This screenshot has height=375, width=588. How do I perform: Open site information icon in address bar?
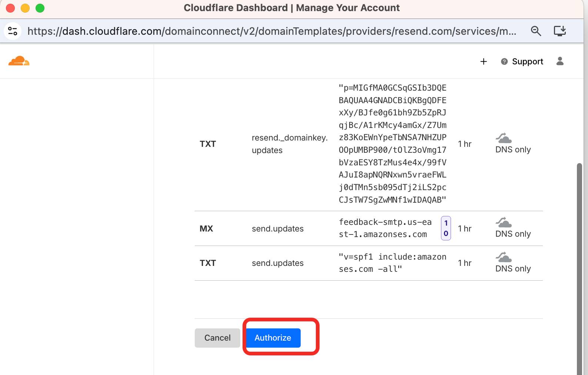click(x=13, y=31)
